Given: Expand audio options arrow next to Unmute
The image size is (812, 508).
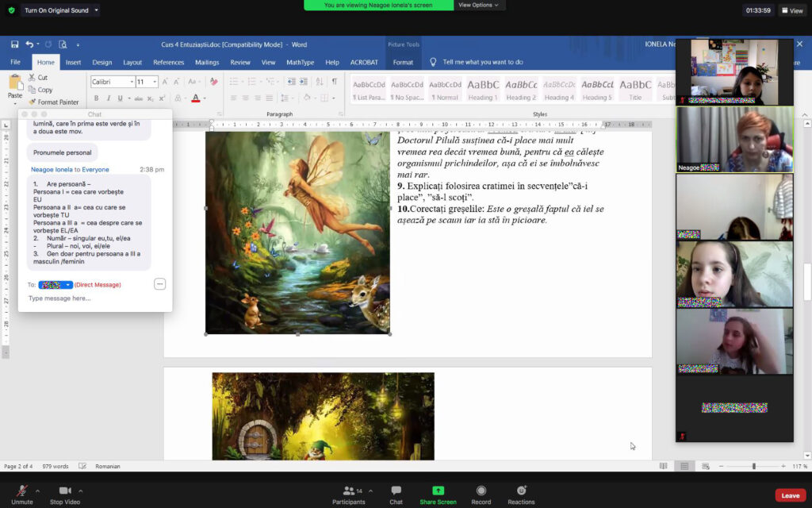Looking at the screenshot, I should (37, 491).
